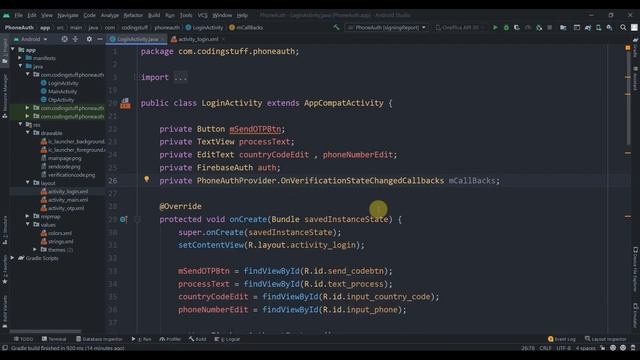
Task: Click the Apply Changes icon next to Stop
Action: pyautogui.click(x=539, y=27)
